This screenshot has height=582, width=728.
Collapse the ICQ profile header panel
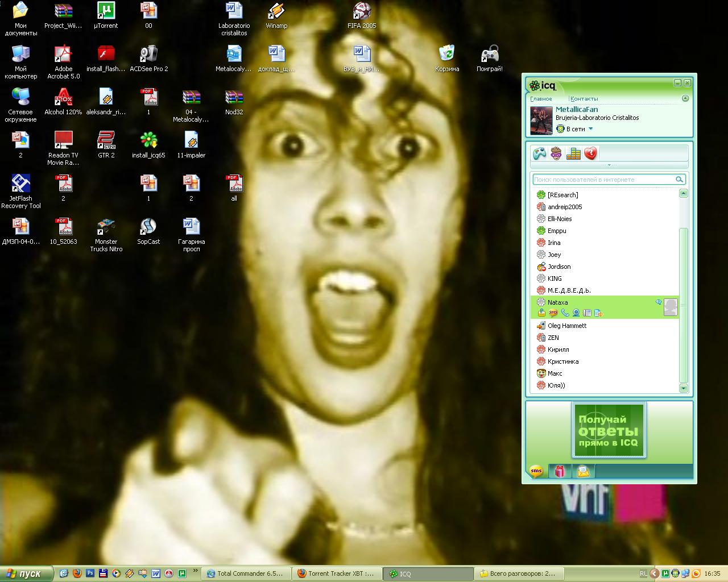click(x=685, y=98)
